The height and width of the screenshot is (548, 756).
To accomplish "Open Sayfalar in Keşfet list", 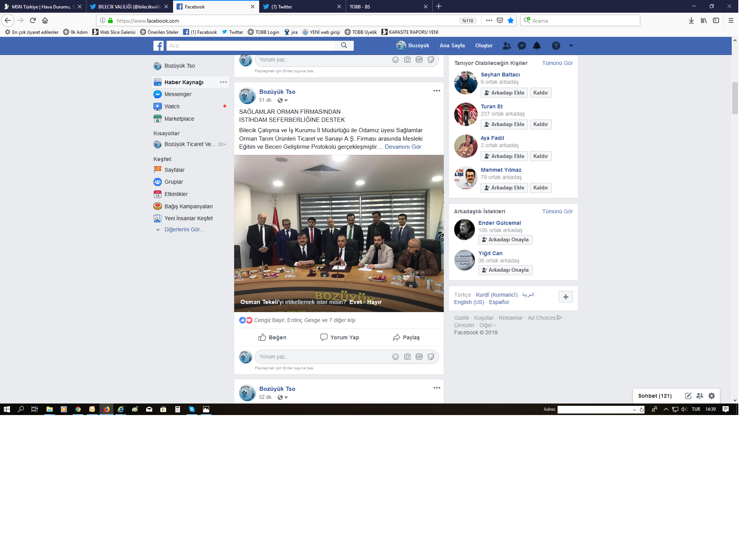I will [175, 170].
